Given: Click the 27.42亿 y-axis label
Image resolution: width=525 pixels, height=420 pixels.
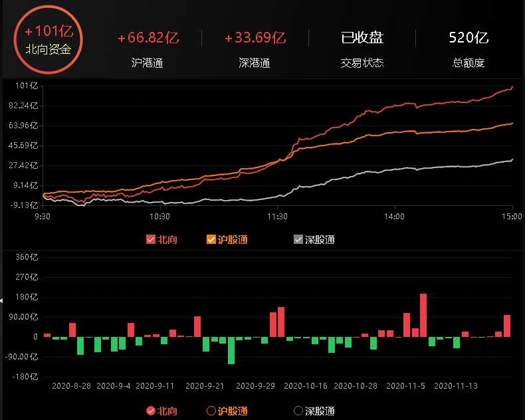Looking at the screenshot, I should [x=23, y=165].
